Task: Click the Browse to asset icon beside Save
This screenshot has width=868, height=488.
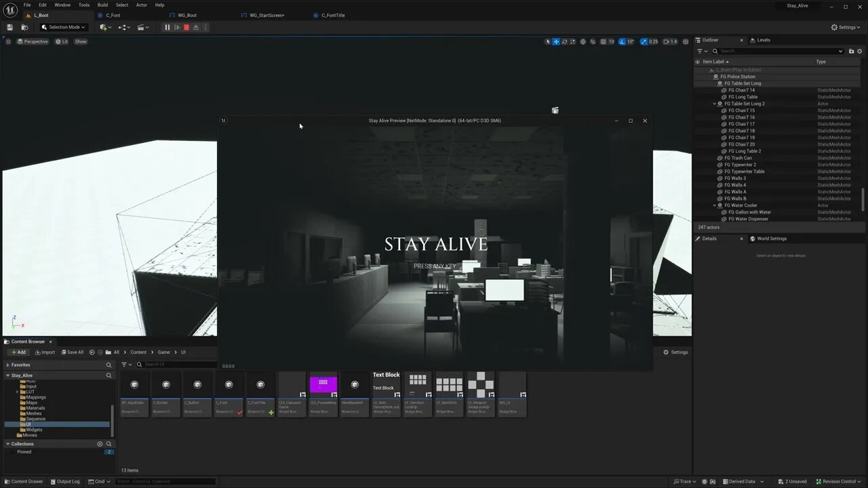Action: click(24, 27)
